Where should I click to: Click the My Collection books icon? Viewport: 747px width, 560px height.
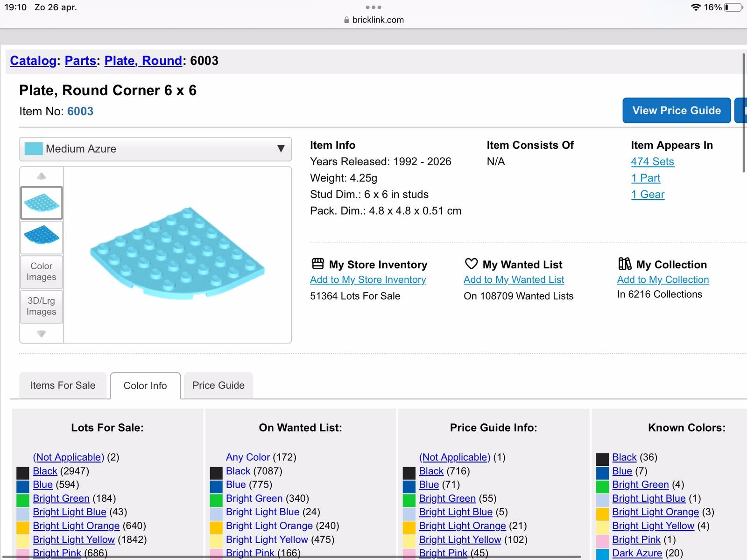coord(625,264)
